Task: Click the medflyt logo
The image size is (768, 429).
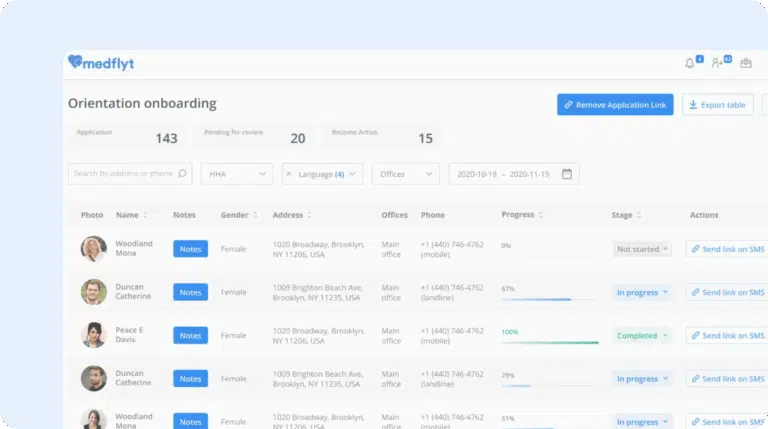Action: click(101, 63)
